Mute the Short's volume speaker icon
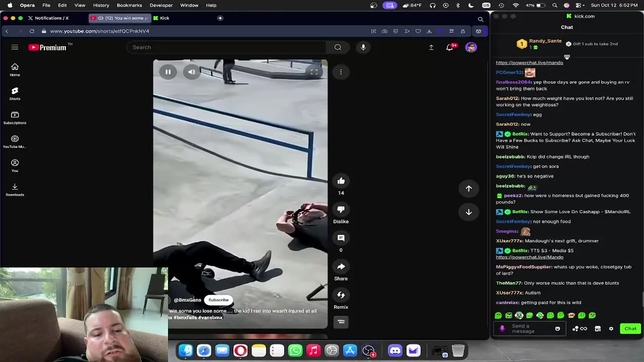 192,72
